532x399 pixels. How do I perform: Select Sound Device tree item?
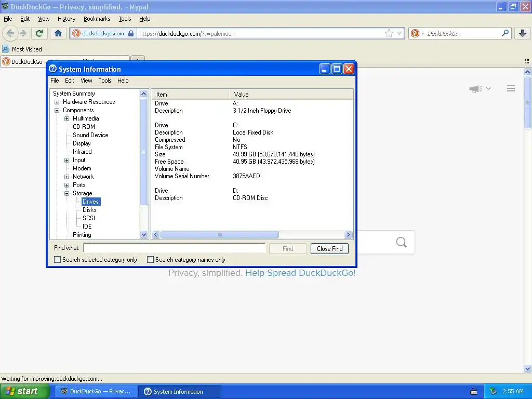click(90, 135)
